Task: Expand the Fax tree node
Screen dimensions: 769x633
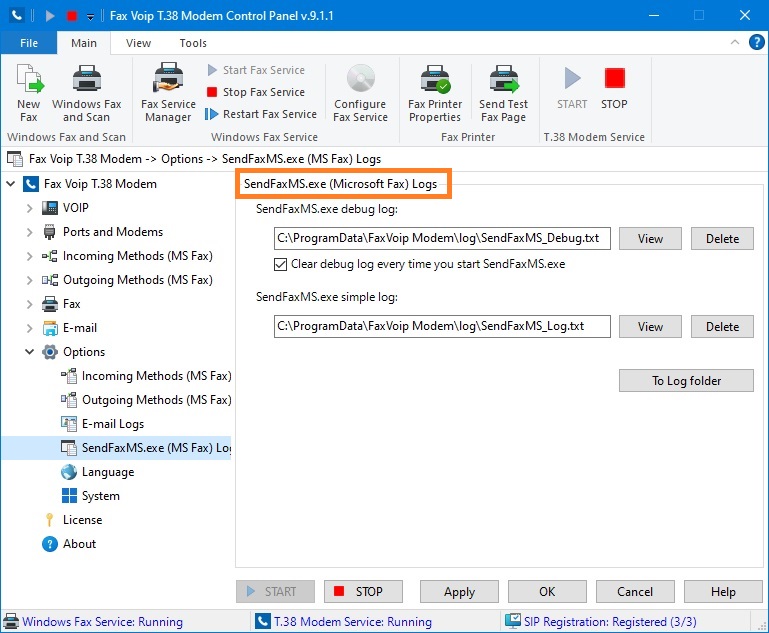Action: pos(29,304)
